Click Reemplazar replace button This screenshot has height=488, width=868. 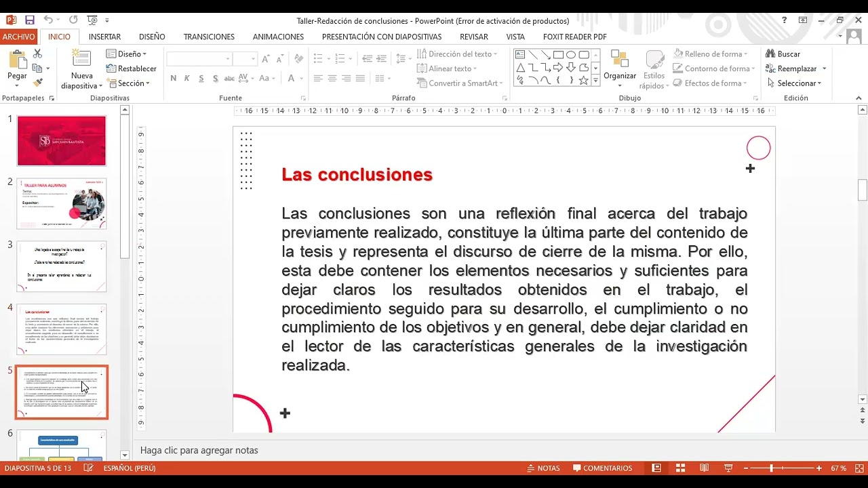tap(791, 68)
